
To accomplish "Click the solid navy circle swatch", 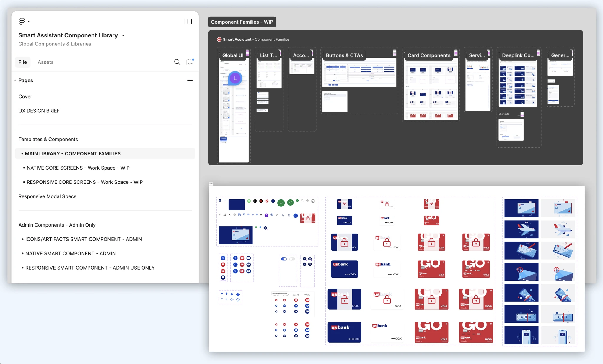I will pos(273,201).
